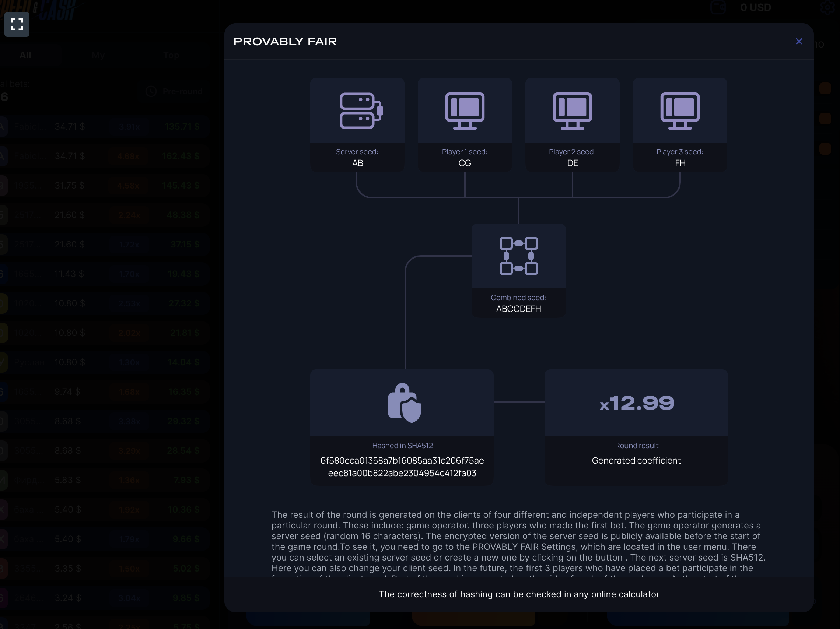This screenshot has width=840, height=629.
Task: Click the 0 USD balance
Action: pos(755,8)
